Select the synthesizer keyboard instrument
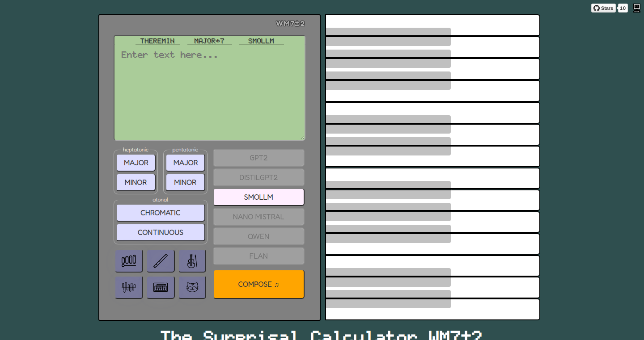Viewport: 644px width, 340px height. point(161,287)
